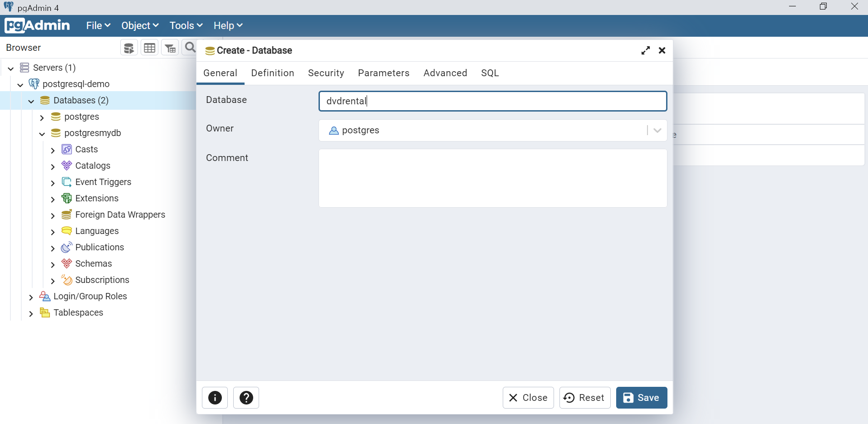Click the Filtered Rows toolbar icon

[170, 48]
